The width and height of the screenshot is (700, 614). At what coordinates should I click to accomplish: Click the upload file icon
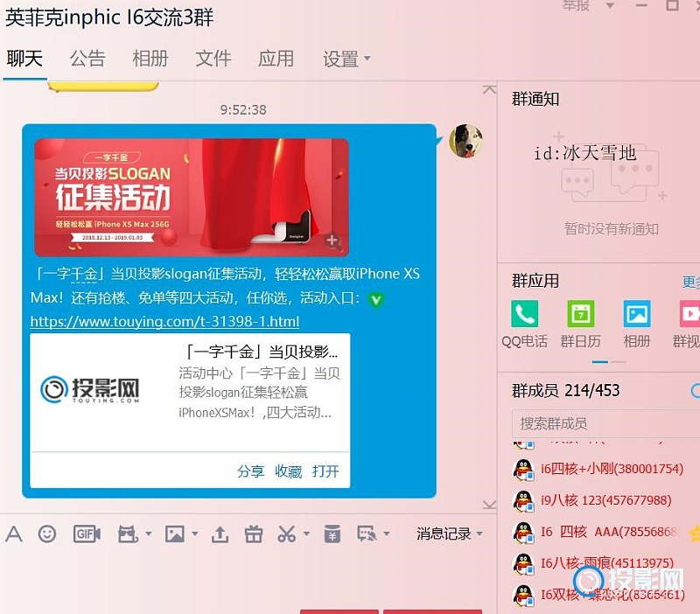point(220,534)
